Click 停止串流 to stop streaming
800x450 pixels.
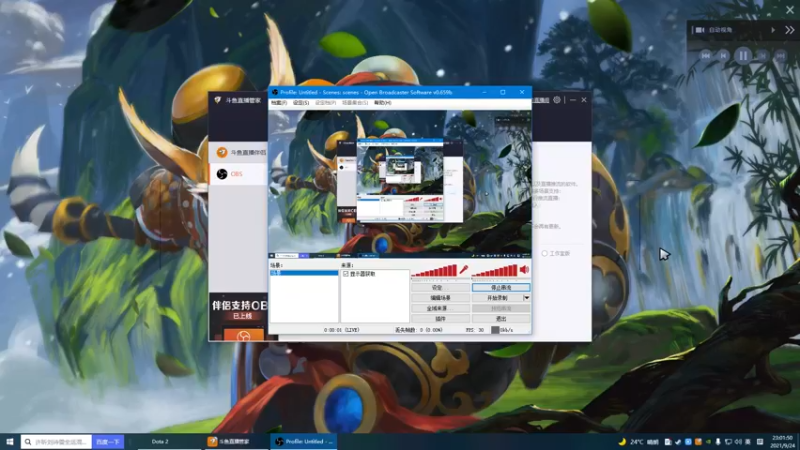[501, 288]
